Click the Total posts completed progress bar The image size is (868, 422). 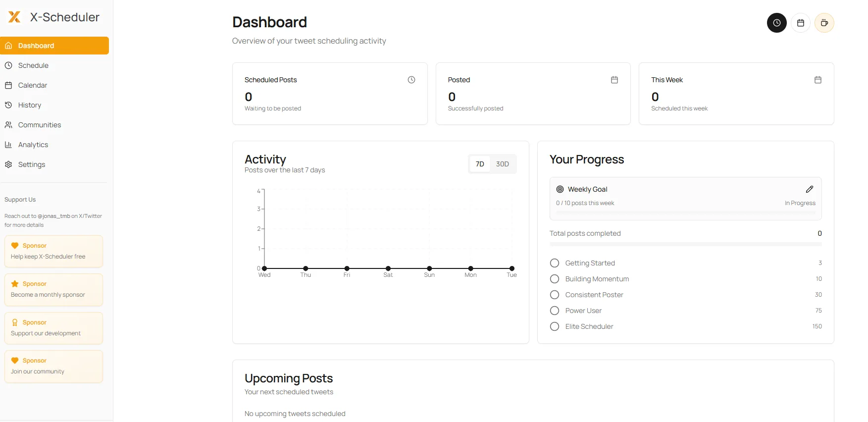click(x=685, y=244)
